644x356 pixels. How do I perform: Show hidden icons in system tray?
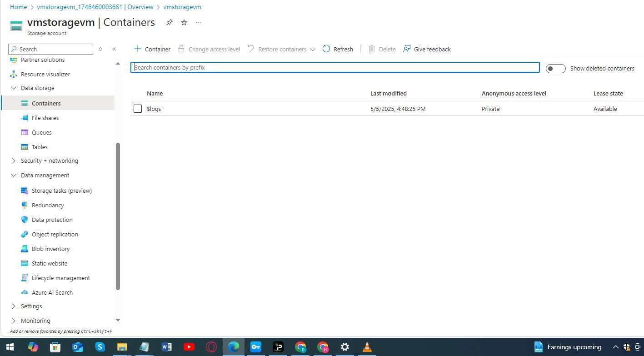616,347
